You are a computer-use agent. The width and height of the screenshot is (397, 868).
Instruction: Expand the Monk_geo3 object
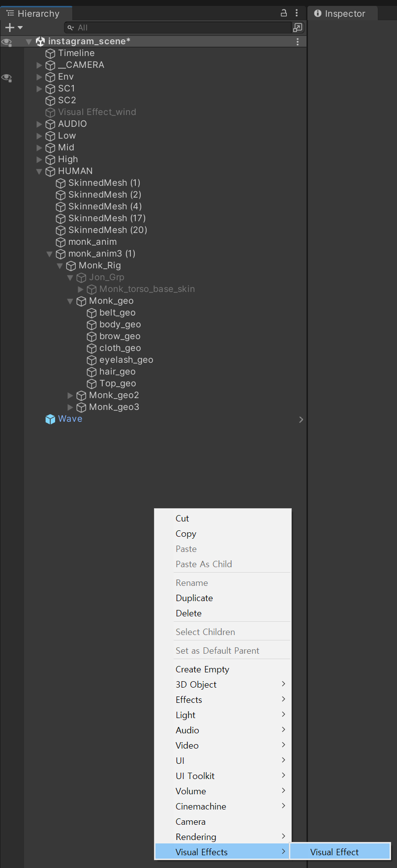pyautogui.click(x=70, y=407)
